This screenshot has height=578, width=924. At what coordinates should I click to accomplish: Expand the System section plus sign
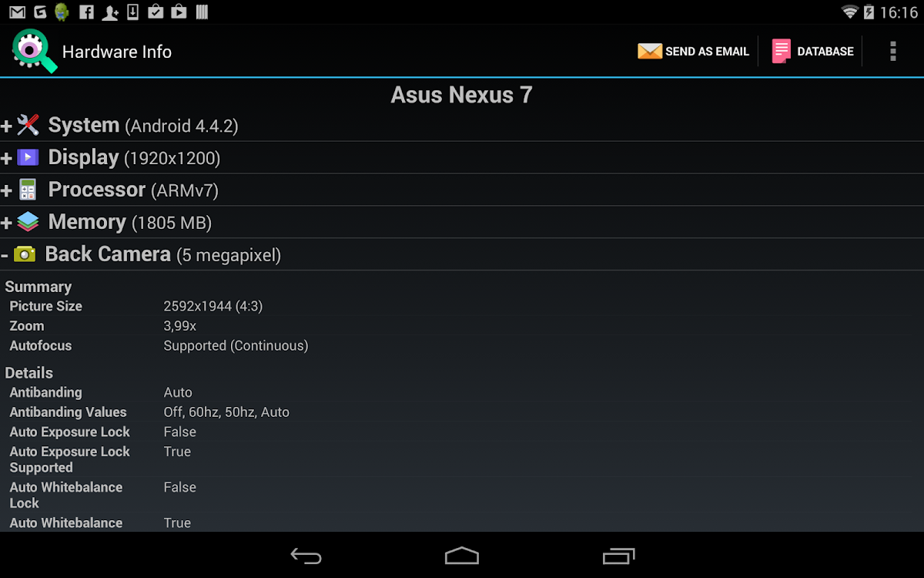[7, 126]
